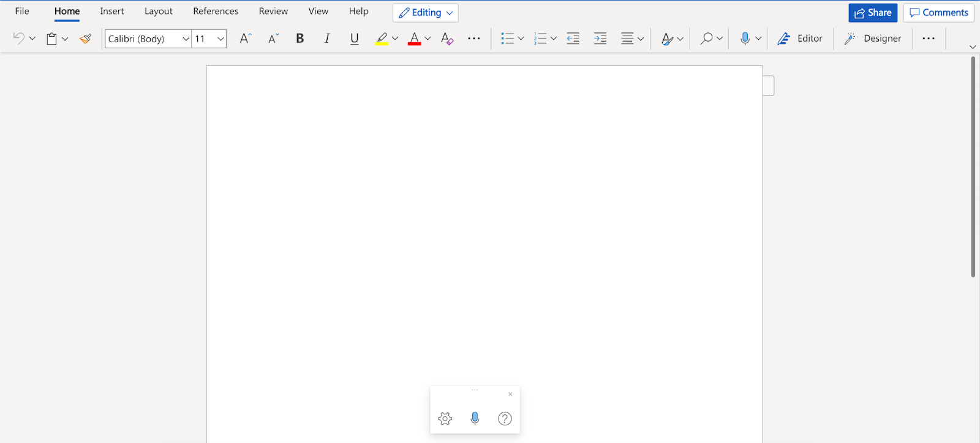Open dictation settings gear icon

tap(445, 419)
